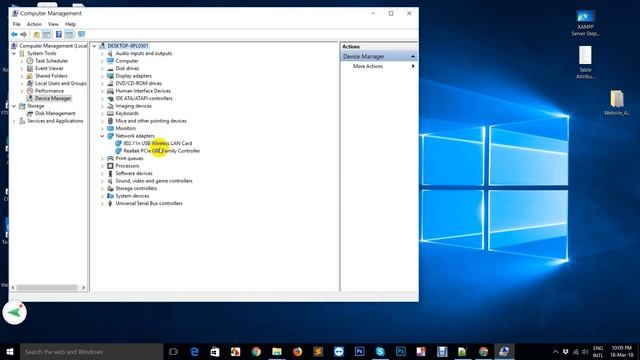Expand the More Actions submenu arrow

(x=413, y=66)
